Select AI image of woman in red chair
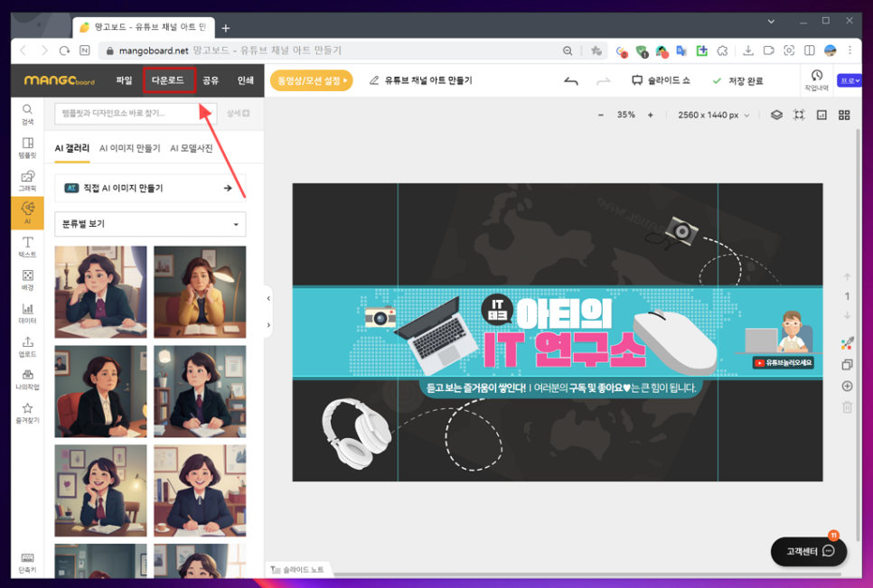The width and height of the screenshot is (873, 588). [101, 391]
